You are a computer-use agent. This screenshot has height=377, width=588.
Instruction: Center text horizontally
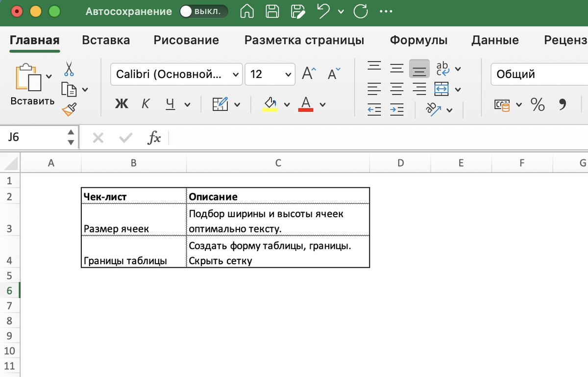click(x=397, y=89)
